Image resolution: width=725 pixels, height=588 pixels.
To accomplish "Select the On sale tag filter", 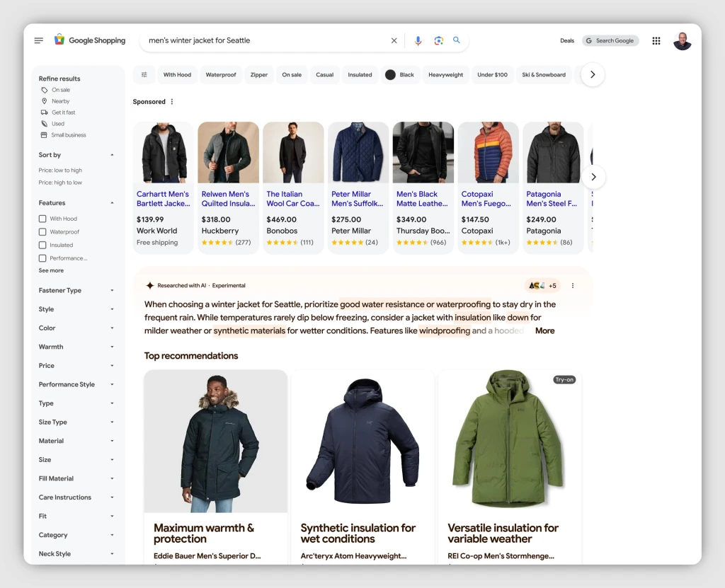I will coord(55,90).
